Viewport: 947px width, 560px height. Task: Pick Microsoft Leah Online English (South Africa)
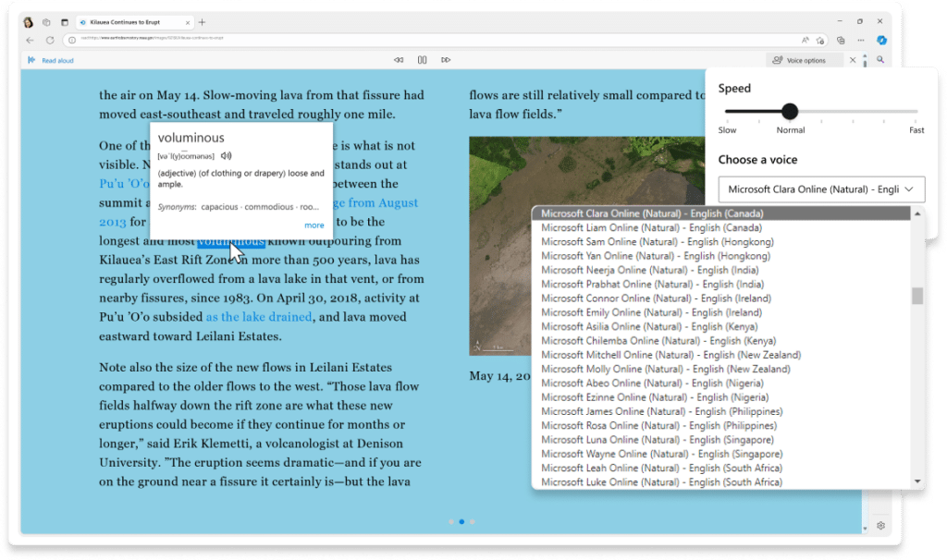pyautogui.click(x=721, y=468)
